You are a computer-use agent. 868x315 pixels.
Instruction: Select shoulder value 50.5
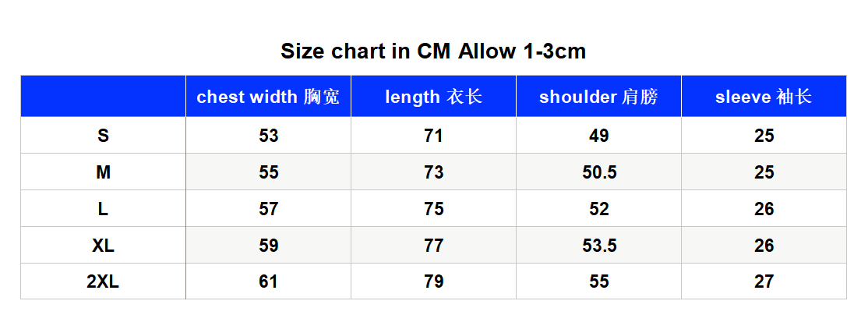(x=599, y=172)
